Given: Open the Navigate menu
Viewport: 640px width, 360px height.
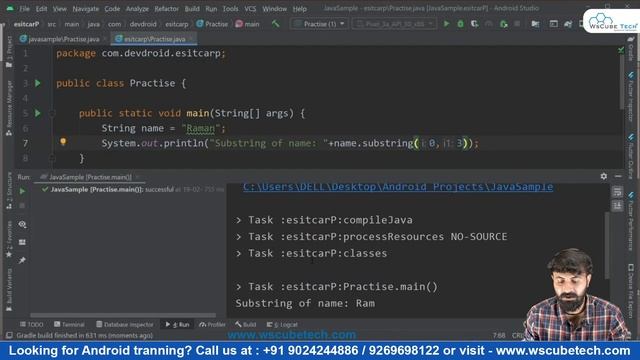Looking at the screenshot, I should [86, 9].
